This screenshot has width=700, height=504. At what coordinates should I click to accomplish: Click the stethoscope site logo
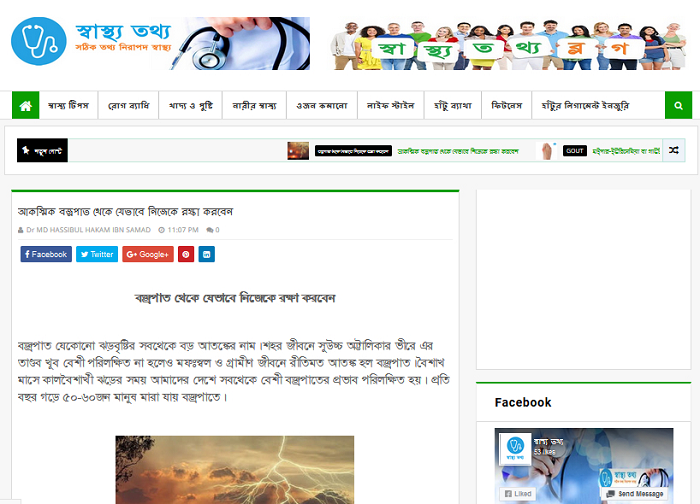pos(39,42)
